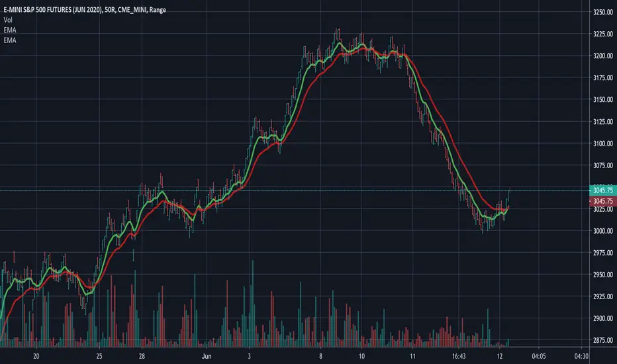Click the green 3045.75 price tag
617x364 pixels.
[603, 191]
